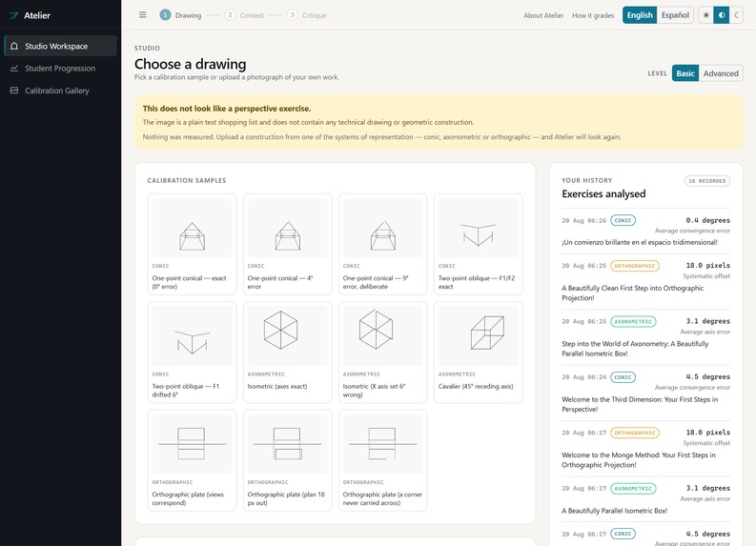Open Calibration Gallery page
Screen dimensions: 756x546
(61, 91)
